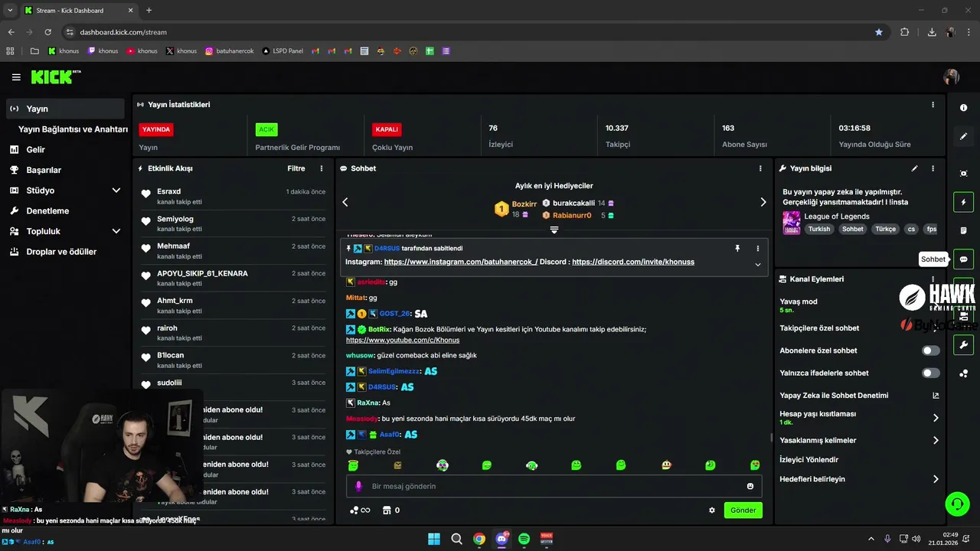Expand the Stüdyo sidebar section
980x551 pixels.
click(116, 191)
